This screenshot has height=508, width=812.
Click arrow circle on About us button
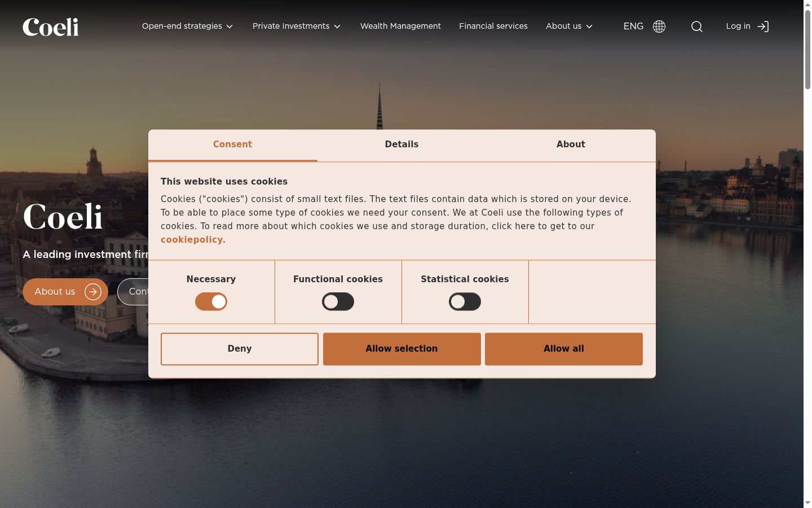tap(93, 292)
